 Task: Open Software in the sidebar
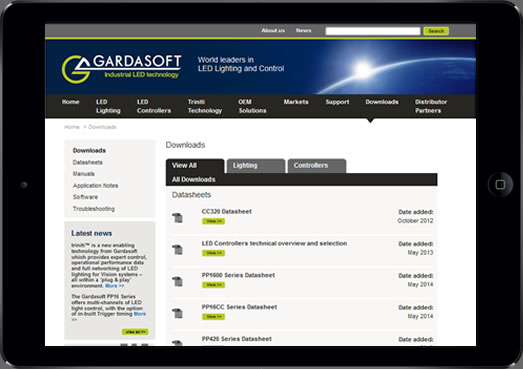[x=85, y=197]
